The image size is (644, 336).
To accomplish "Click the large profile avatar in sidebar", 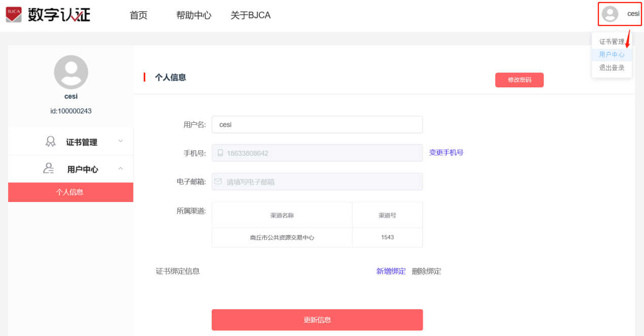I will (71, 72).
